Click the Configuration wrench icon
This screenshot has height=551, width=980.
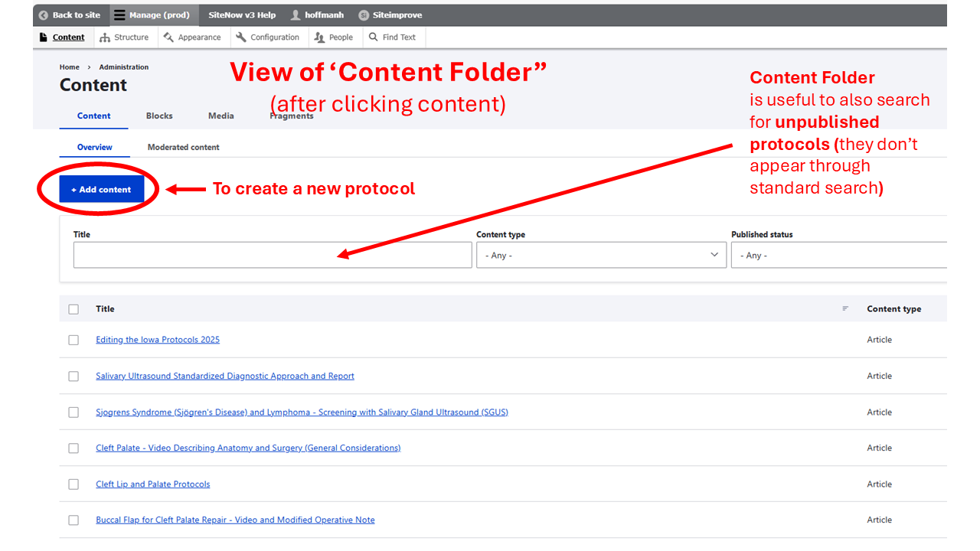coord(241,37)
